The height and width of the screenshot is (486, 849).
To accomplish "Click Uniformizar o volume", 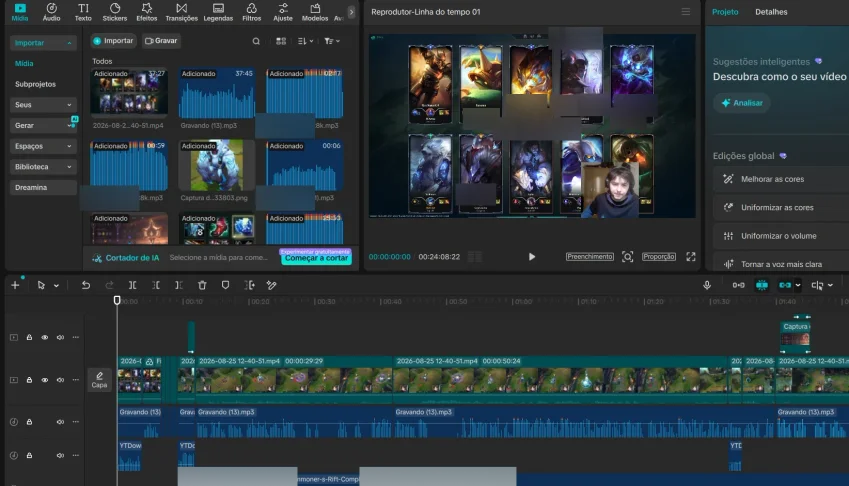I will tap(779, 236).
